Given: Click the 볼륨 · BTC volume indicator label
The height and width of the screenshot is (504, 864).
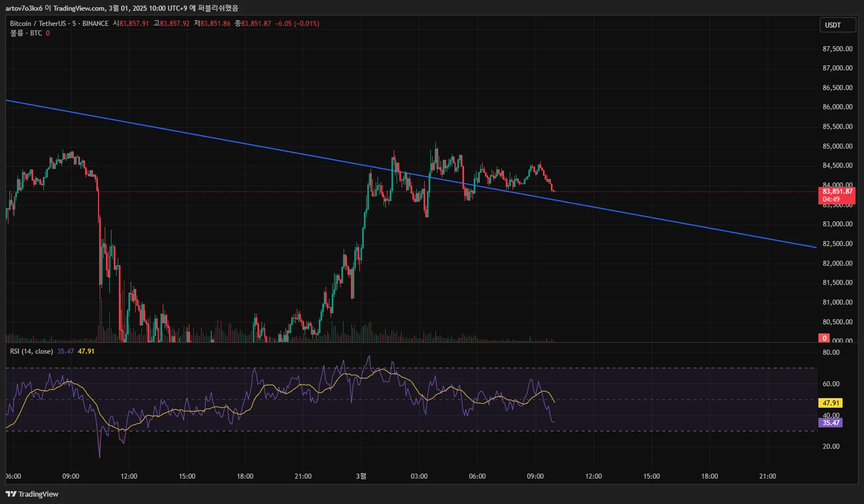Looking at the screenshot, I should coord(26,33).
